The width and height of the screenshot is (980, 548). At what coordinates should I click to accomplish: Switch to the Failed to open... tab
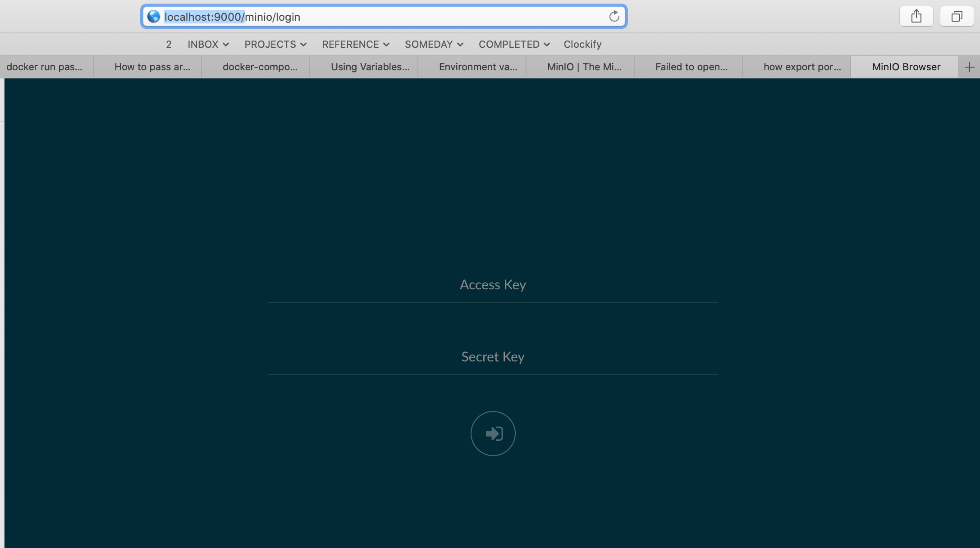pyautogui.click(x=691, y=67)
